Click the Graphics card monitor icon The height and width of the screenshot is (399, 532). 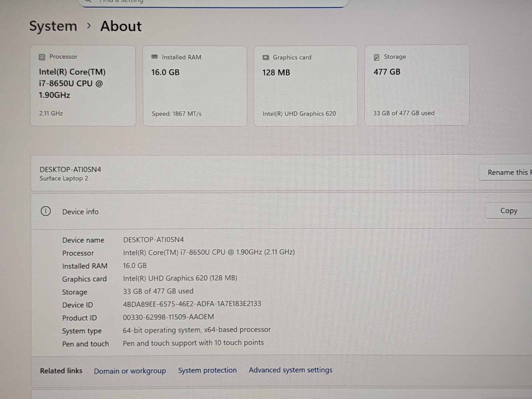[x=266, y=58]
